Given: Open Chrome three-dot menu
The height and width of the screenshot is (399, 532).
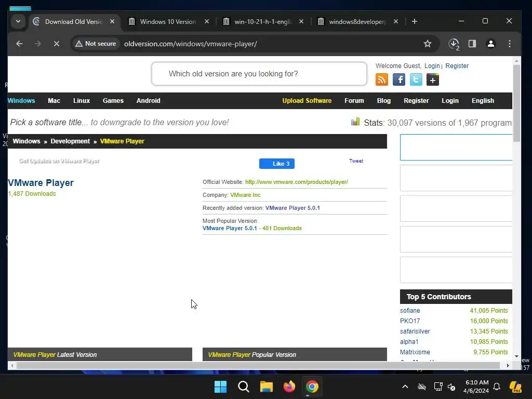Looking at the screenshot, I should (x=510, y=44).
